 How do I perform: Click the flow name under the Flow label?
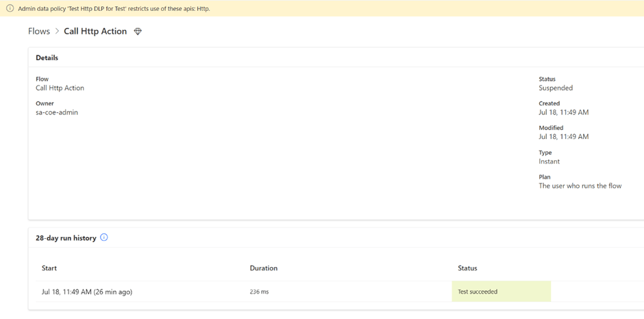point(60,88)
